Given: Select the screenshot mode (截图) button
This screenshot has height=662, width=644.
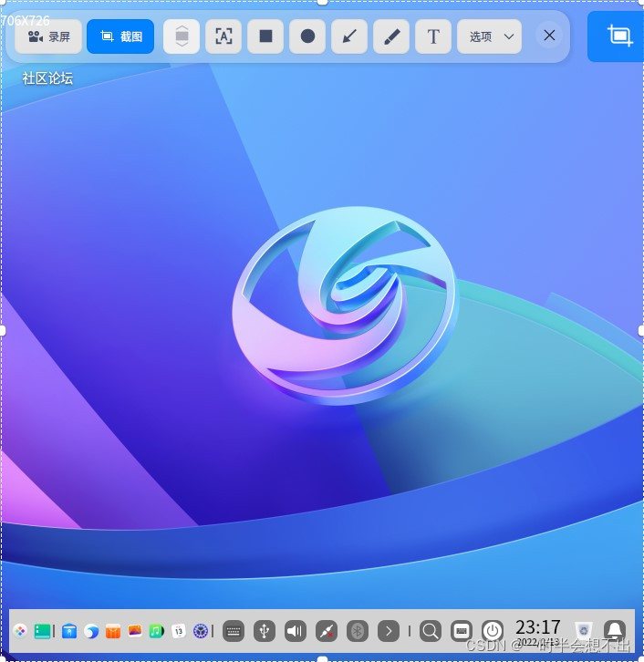Looking at the screenshot, I should coord(120,36).
